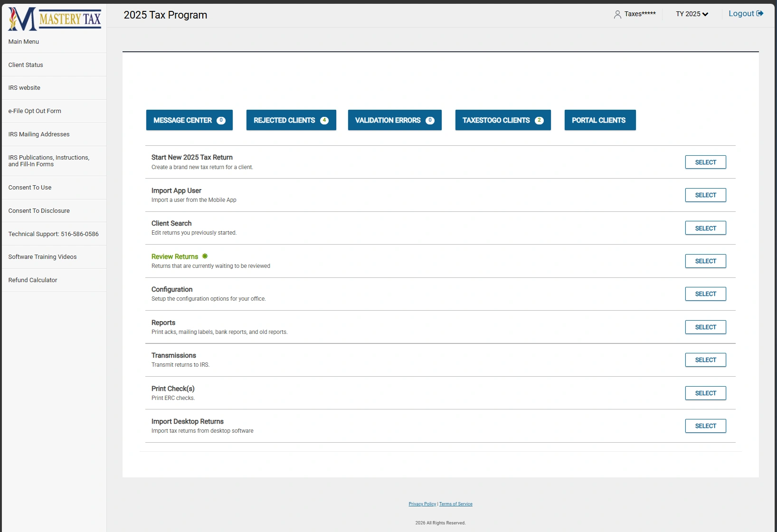The width and height of the screenshot is (777, 532).
Task: Click the Taxes***** username
Action: pos(640,14)
